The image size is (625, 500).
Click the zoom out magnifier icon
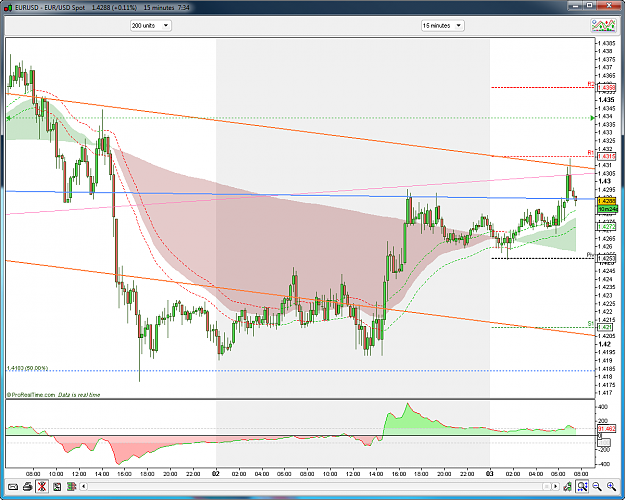(597, 486)
